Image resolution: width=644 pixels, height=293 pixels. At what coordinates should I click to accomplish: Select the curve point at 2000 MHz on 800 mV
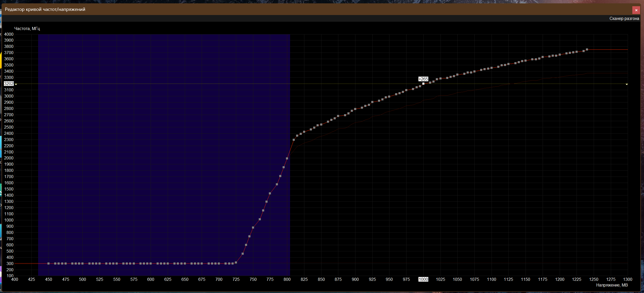coord(287,158)
